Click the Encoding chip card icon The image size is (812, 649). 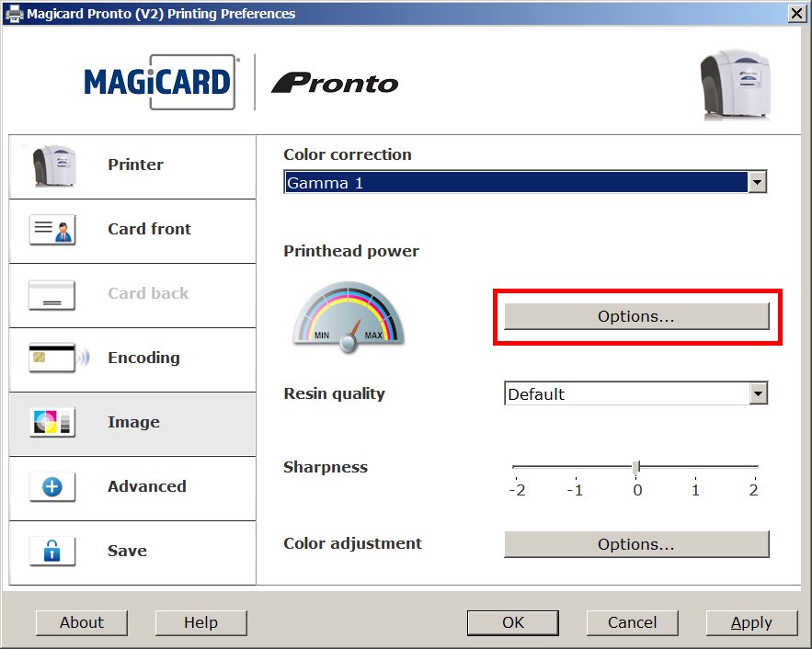point(59,359)
